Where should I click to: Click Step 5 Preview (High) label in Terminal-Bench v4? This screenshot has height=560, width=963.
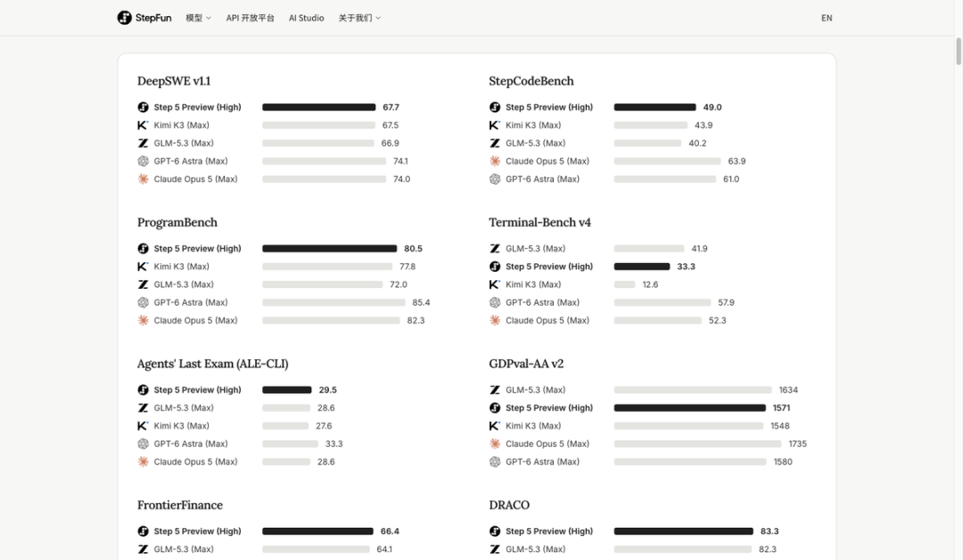[x=549, y=266]
